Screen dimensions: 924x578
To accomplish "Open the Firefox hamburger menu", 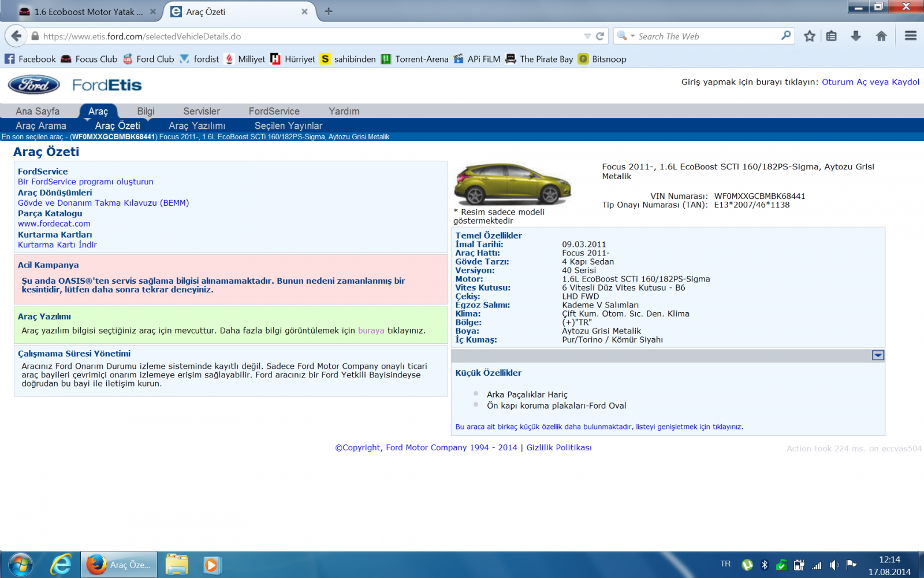I will pos(910,36).
